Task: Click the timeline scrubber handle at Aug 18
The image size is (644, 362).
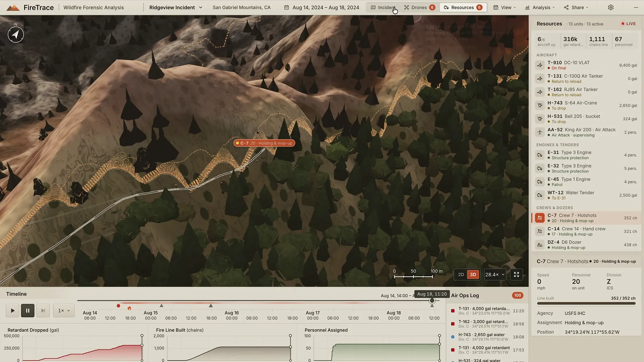Action: (432, 301)
